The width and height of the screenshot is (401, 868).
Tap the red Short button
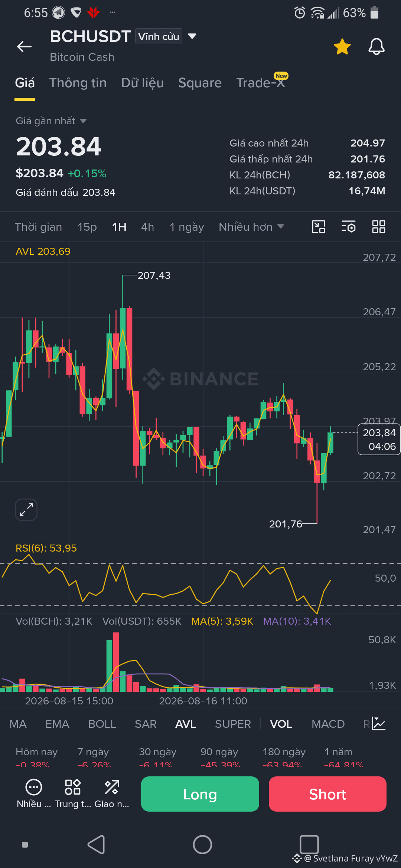[327, 794]
